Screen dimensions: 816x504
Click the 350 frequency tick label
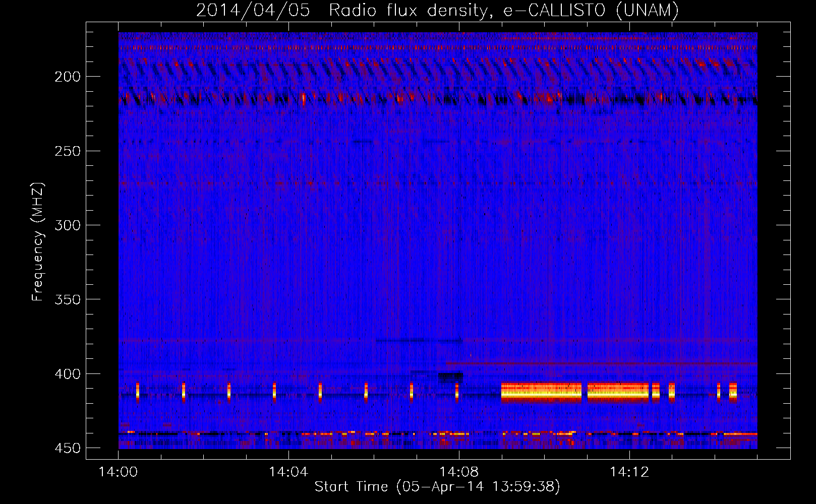point(68,300)
